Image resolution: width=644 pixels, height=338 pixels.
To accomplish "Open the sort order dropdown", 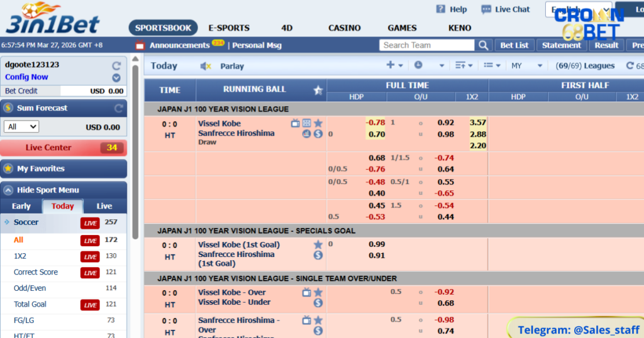I will tap(464, 65).
